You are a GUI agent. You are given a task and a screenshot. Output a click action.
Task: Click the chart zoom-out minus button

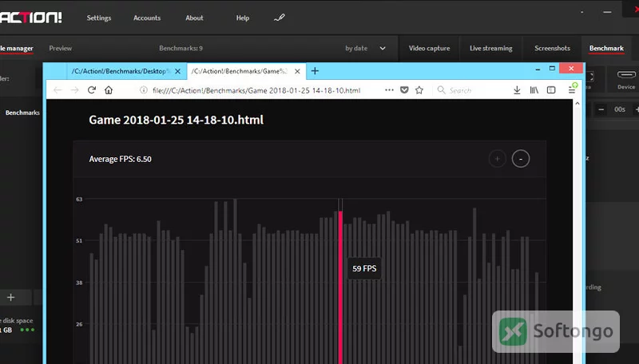point(521,159)
